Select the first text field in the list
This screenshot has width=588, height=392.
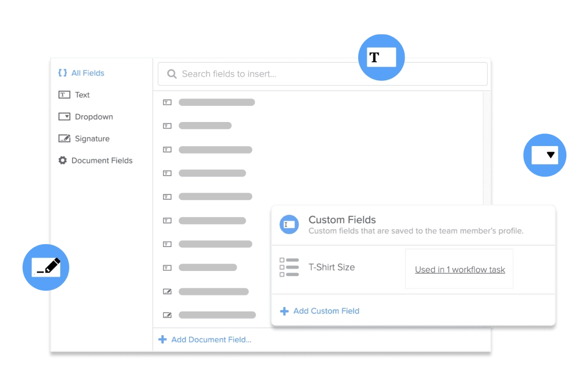217,102
